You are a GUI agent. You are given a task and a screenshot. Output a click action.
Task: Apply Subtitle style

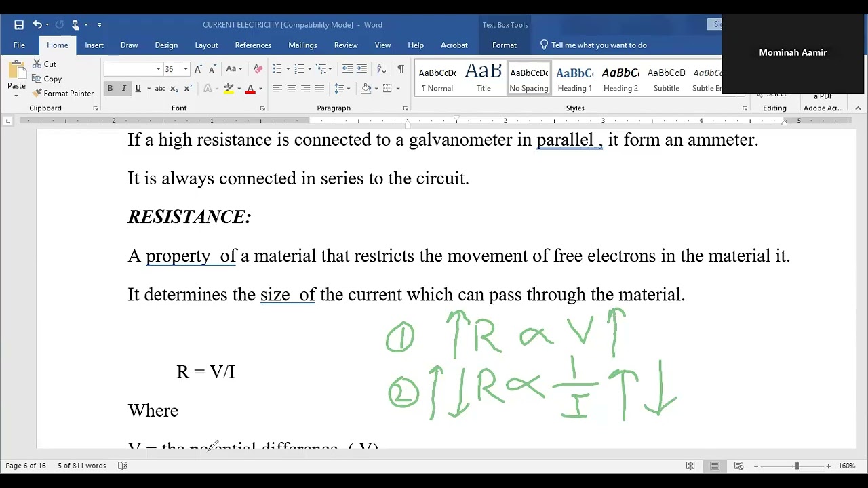667,79
